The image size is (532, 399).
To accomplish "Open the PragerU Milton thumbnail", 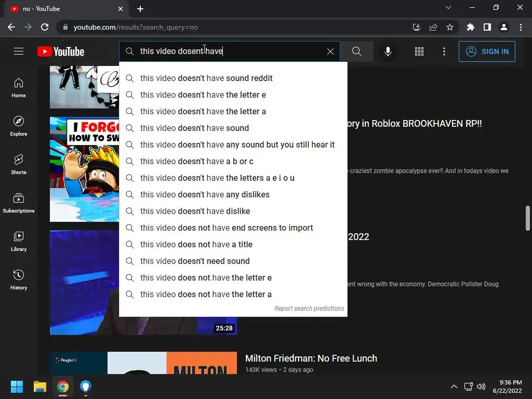I will pos(143,363).
